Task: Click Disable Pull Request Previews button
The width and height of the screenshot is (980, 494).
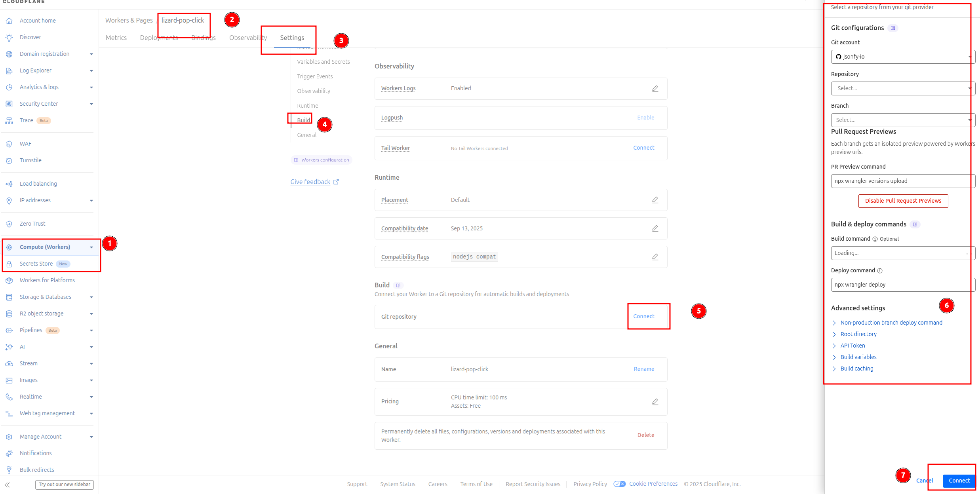Action: [903, 201]
